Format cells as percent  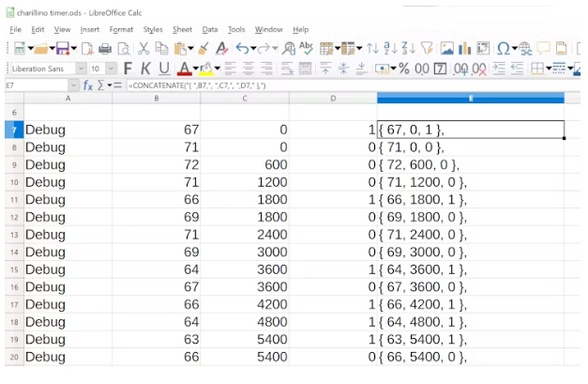coord(403,68)
